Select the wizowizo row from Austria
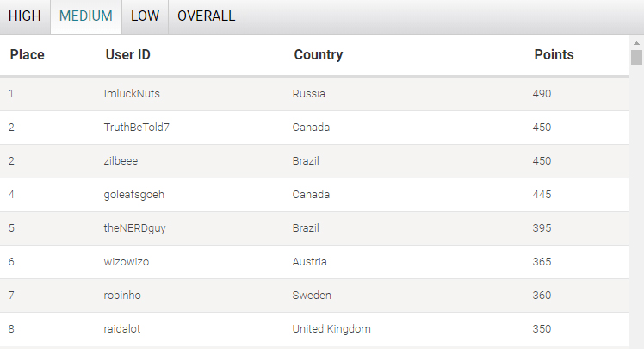Viewport: 644px width, 349px height. 314,262
